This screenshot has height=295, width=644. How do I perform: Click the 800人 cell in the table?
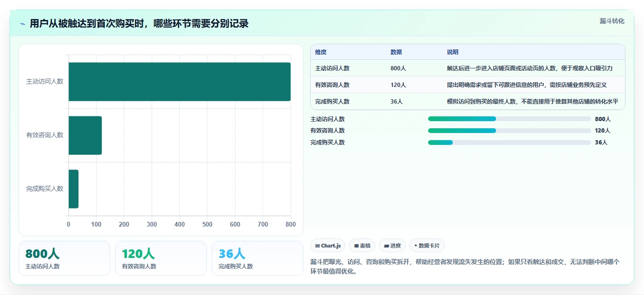pos(398,68)
